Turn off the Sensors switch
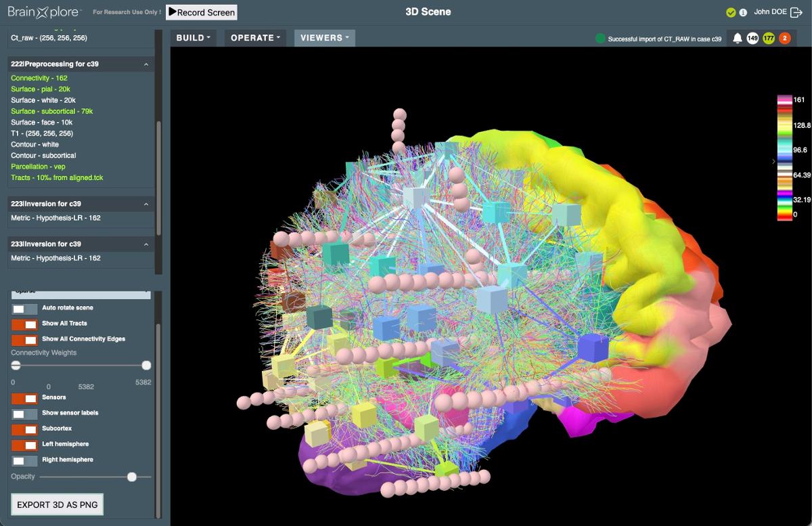 [x=24, y=398]
